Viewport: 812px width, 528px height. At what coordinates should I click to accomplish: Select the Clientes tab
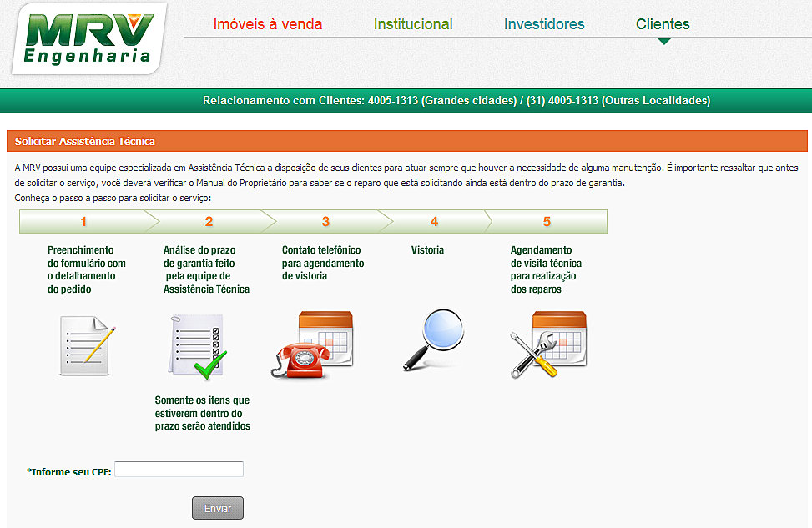pos(663,24)
